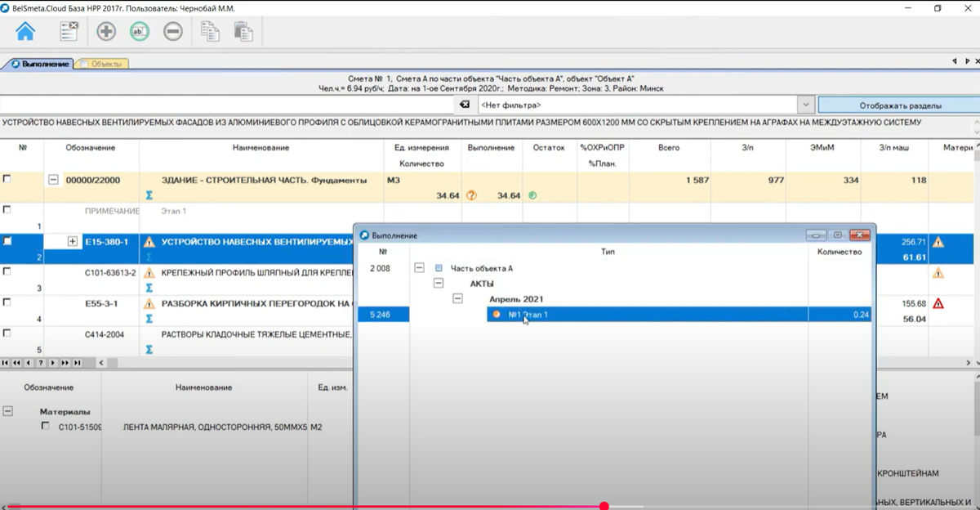Click the sigma icon in row C414-2004
Screen dimensions: 980x510
pos(149,349)
